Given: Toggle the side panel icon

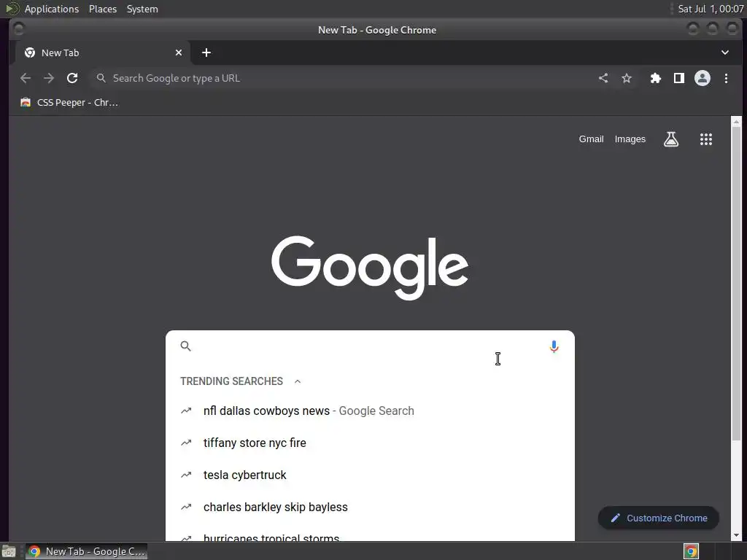Looking at the screenshot, I should tap(679, 78).
